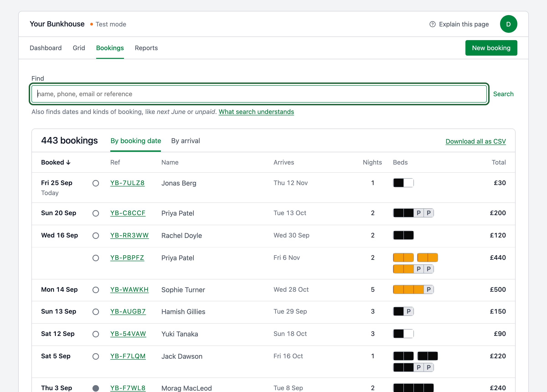The height and width of the screenshot is (392, 547).
Task: Click the help icon beside Explain this page
Action: [x=432, y=24]
